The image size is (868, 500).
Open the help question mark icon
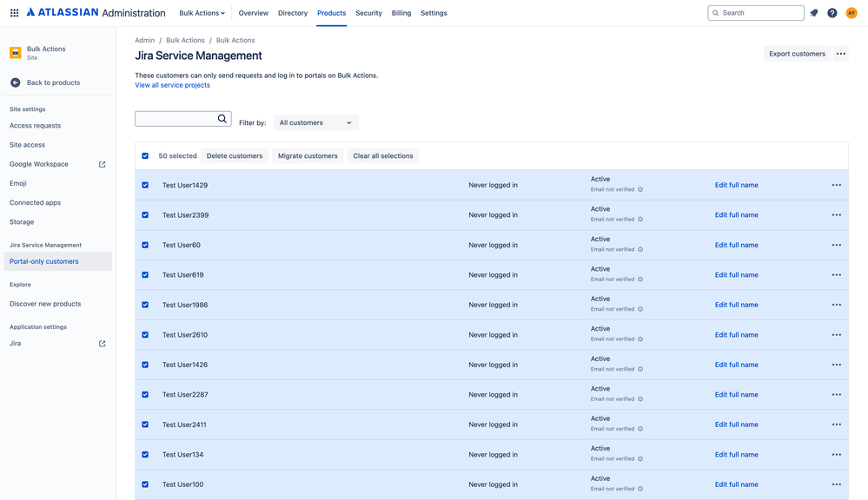(x=832, y=13)
